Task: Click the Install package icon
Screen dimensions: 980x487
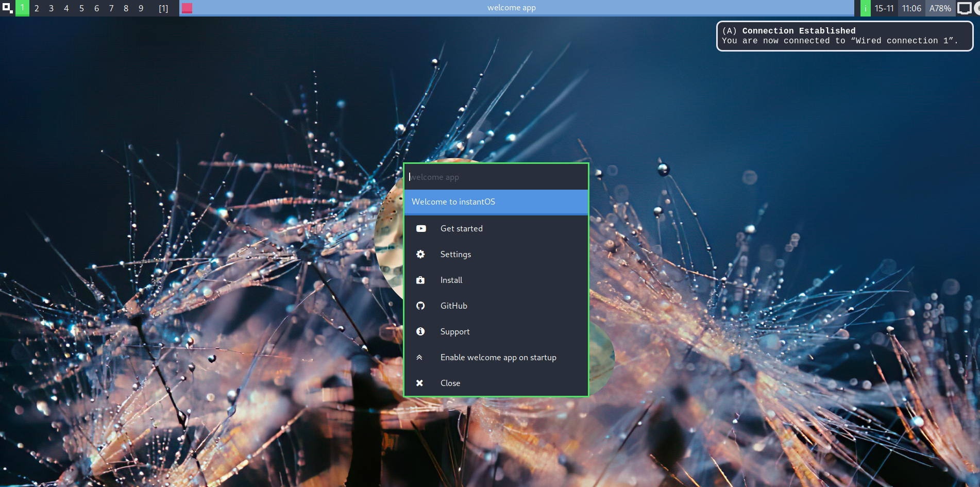Action: pos(420,280)
